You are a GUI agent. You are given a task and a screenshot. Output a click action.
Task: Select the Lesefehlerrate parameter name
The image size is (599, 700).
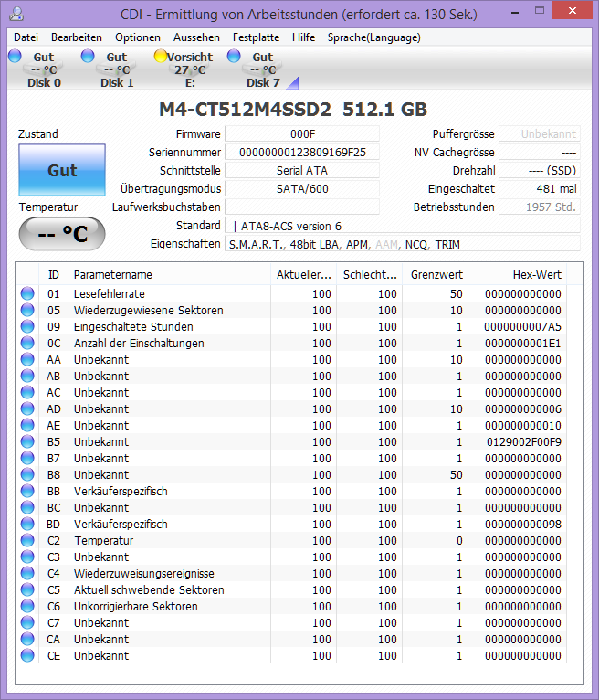tap(110, 293)
